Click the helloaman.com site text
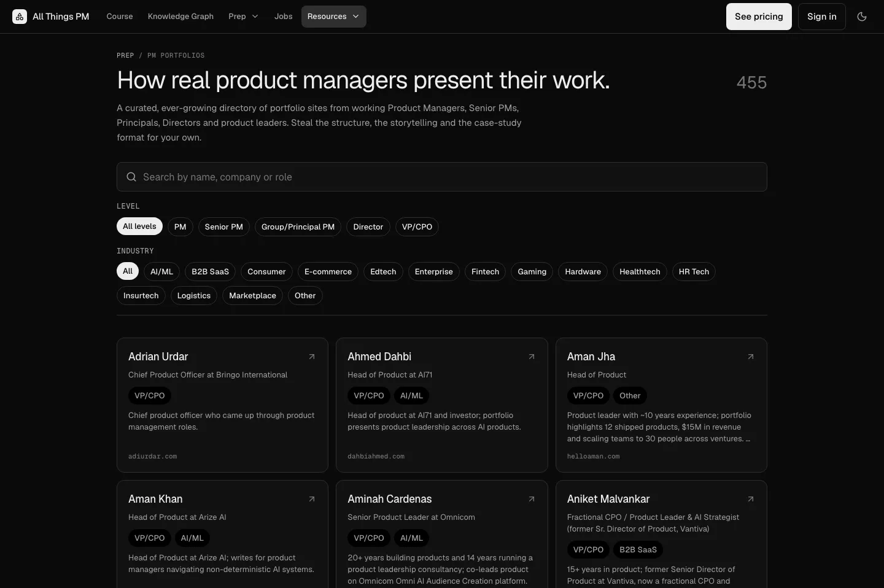Image resolution: width=884 pixels, height=588 pixels. click(593, 456)
